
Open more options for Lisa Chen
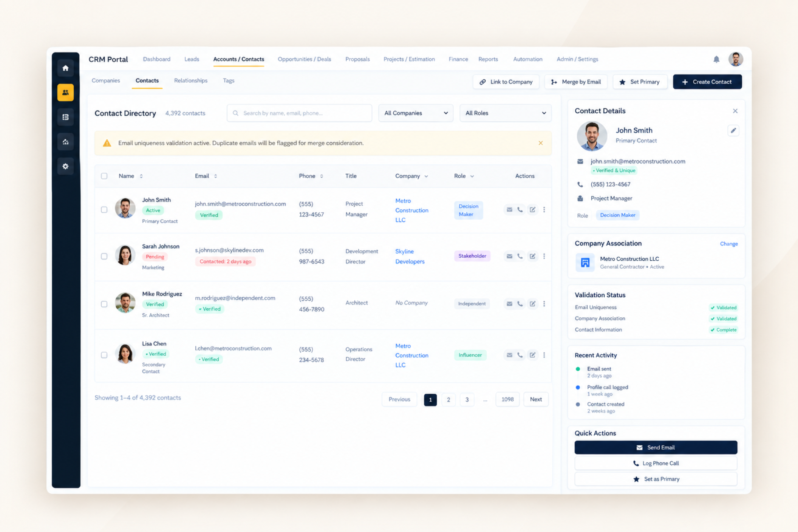click(544, 355)
